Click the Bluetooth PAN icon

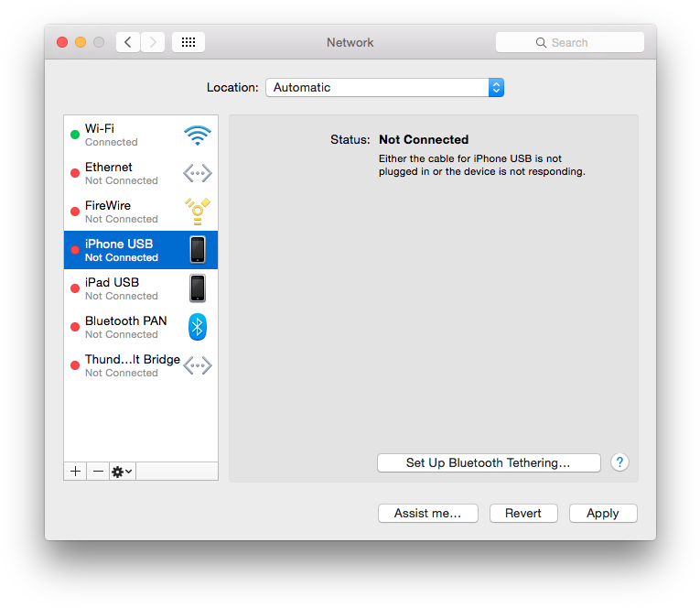[198, 327]
